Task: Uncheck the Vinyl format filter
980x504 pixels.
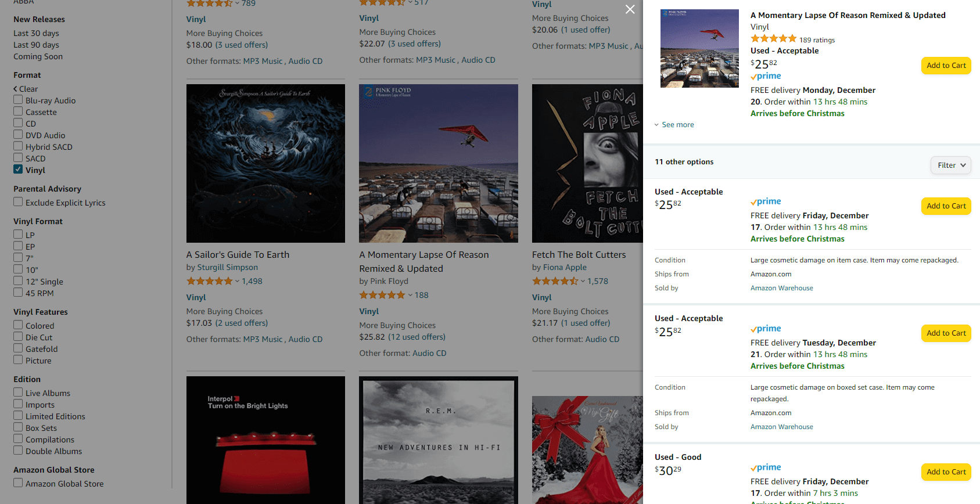Action: pyautogui.click(x=18, y=170)
